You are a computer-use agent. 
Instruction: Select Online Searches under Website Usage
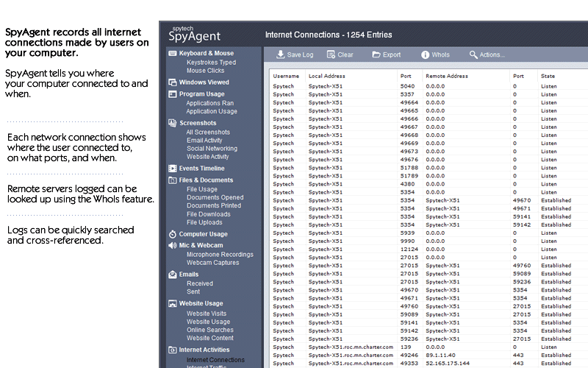point(209,330)
